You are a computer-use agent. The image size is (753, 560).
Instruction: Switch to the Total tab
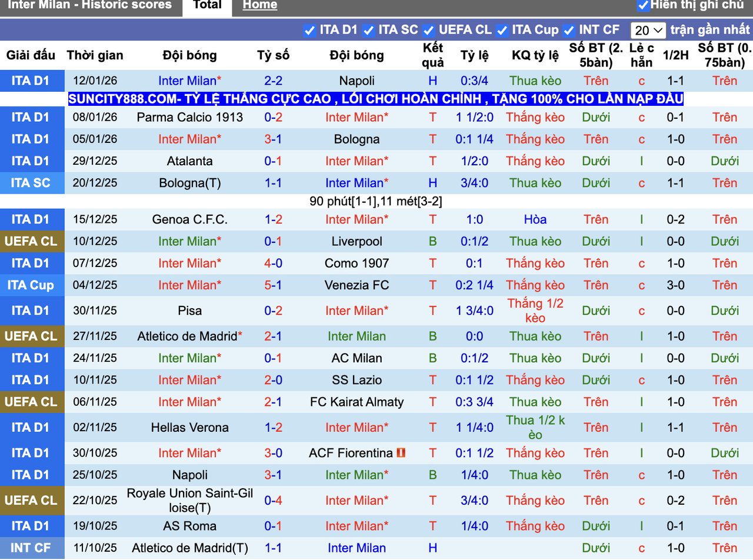pos(207,5)
